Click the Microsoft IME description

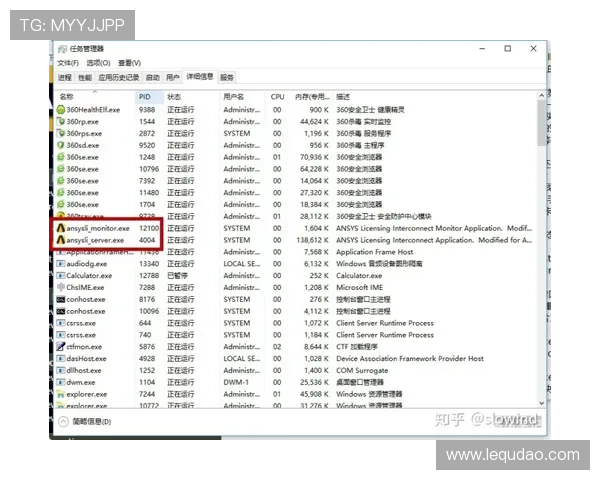359,287
